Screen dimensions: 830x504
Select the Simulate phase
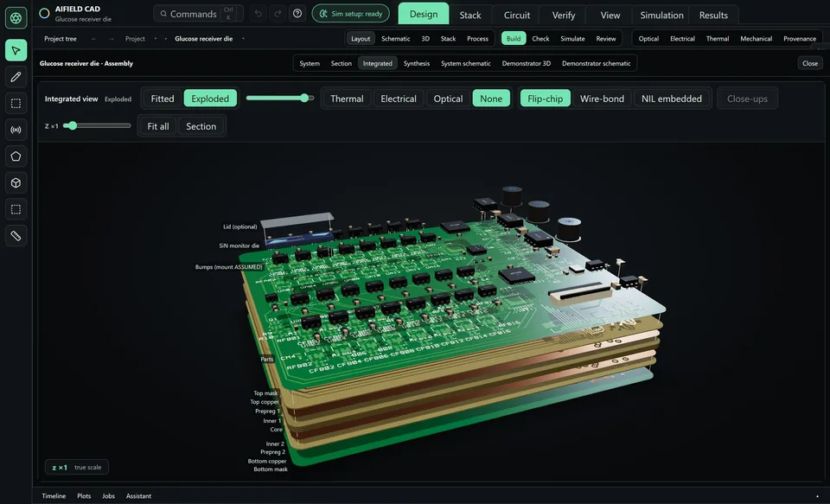coord(572,39)
